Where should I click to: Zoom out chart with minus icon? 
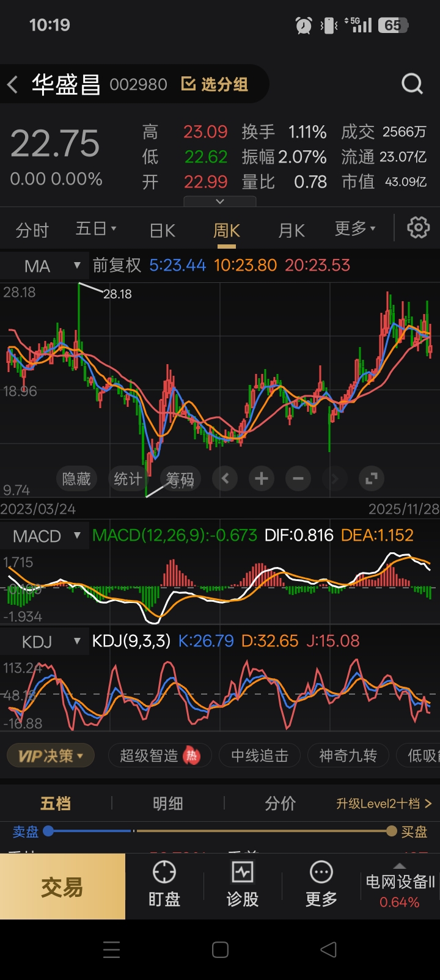click(298, 478)
